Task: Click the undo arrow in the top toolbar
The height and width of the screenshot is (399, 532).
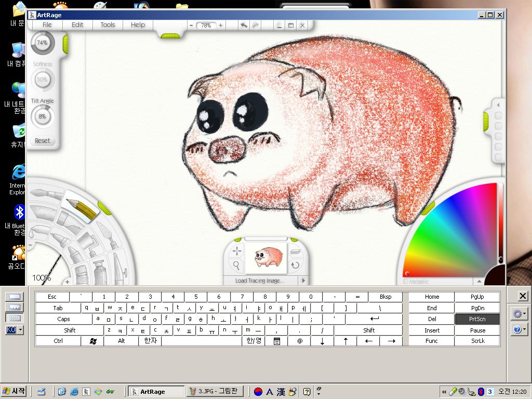Action: 244,25
